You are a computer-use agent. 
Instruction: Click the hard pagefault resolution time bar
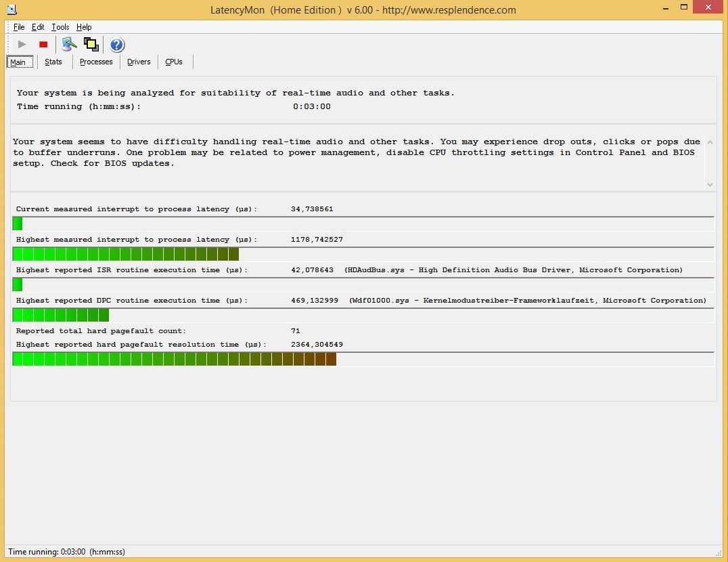coord(363,359)
